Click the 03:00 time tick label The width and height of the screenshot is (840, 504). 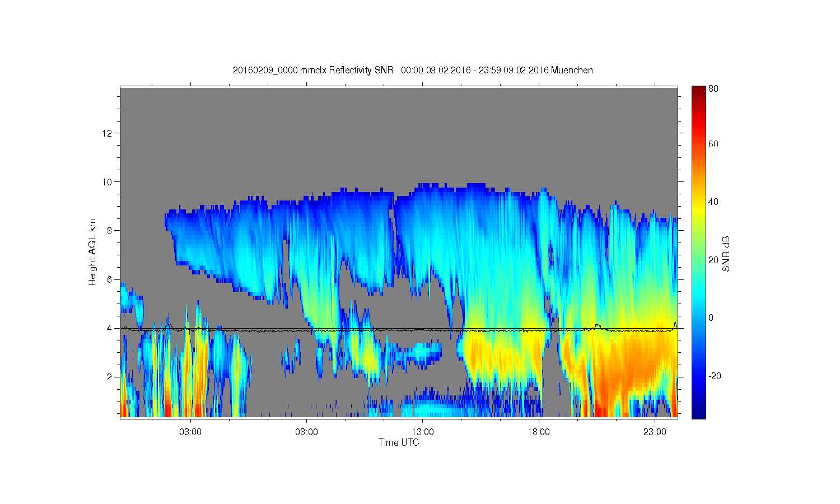point(190,432)
